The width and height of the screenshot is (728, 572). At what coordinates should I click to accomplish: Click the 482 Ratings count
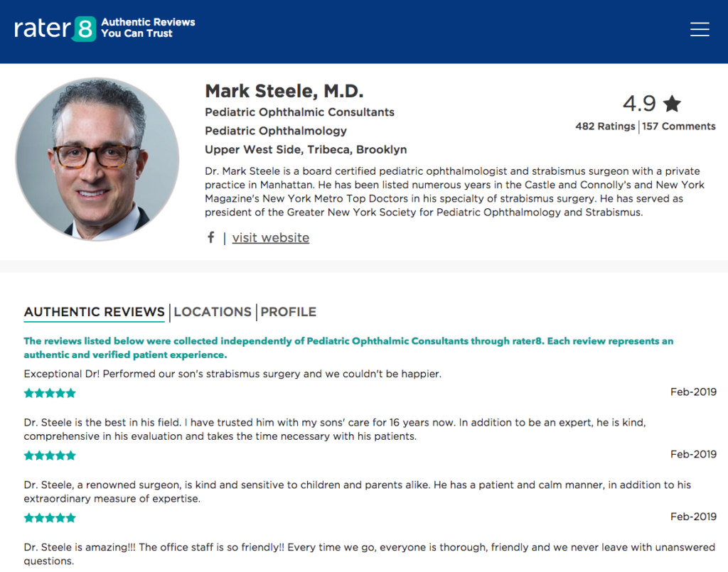pyautogui.click(x=605, y=126)
